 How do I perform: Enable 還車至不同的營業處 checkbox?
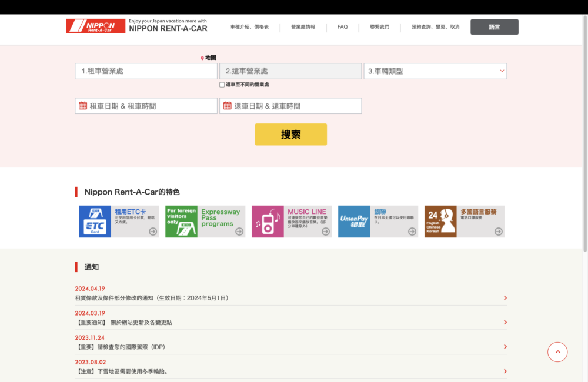[x=222, y=85]
